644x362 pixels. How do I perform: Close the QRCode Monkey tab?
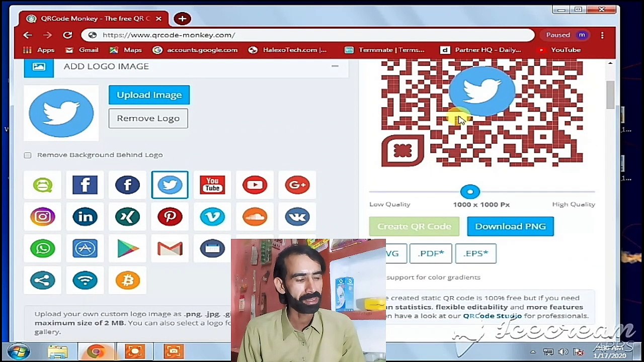tap(158, 19)
